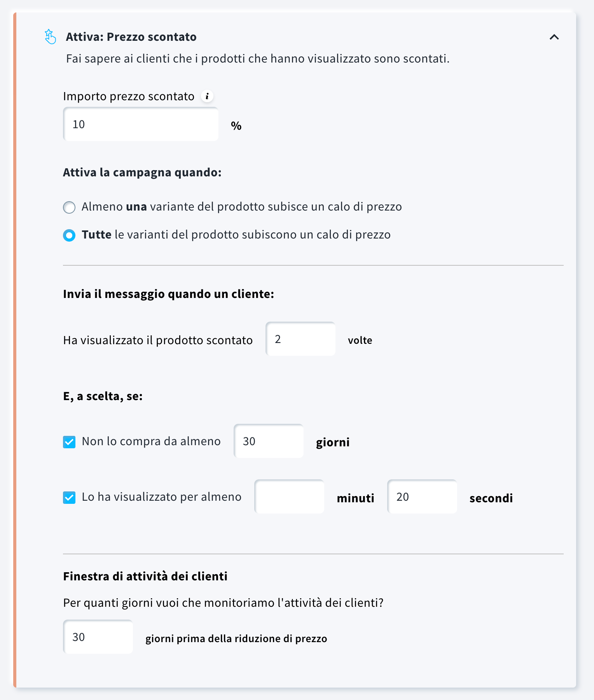Uncheck "Non lo compra da almeno"
The width and height of the screenshot is (594, 700).
(69, 442)
